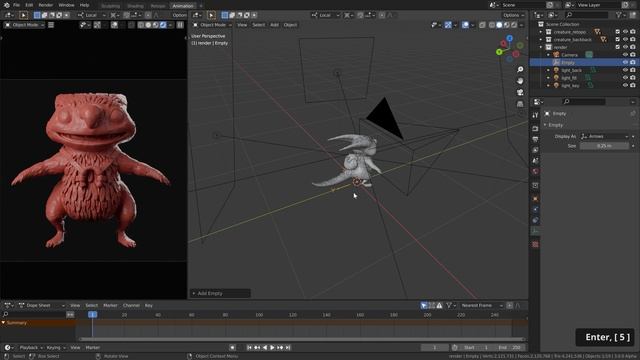Open Object Mode dropdown in main 3D viewport

click(x=212, y=25)
